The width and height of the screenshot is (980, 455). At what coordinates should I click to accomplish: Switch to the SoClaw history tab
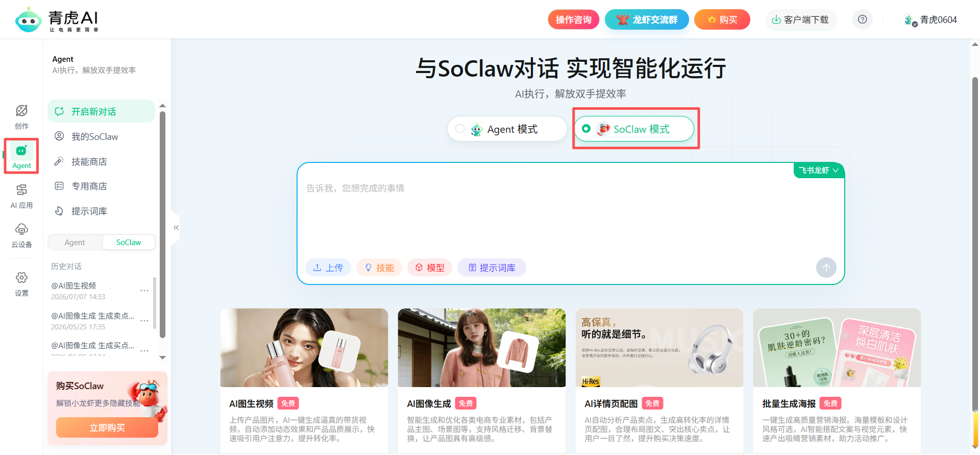pos(129,243)
